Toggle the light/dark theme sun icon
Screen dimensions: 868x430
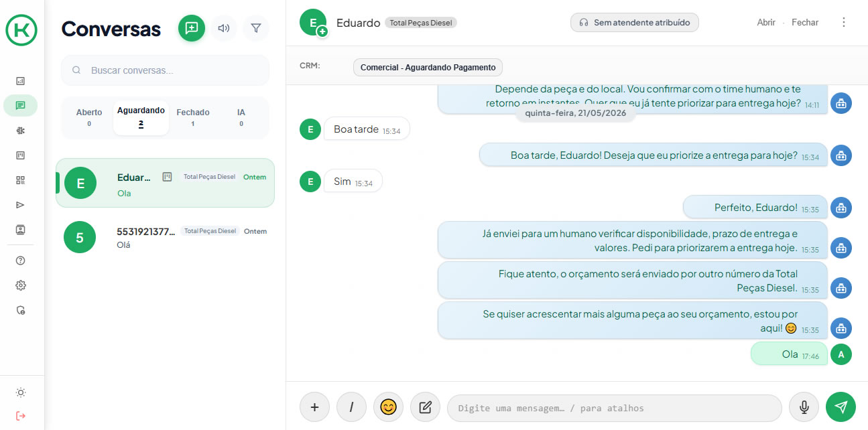(x=20, y=392)
